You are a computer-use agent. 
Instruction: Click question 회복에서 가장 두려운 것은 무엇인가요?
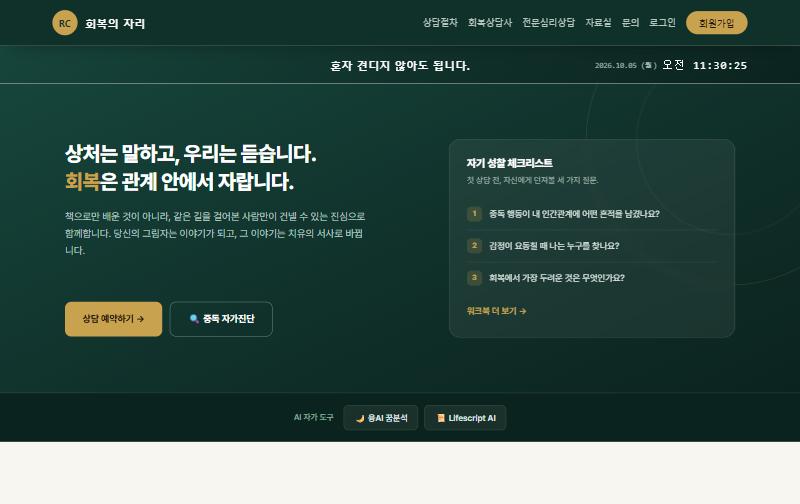(x=557, y=278)
